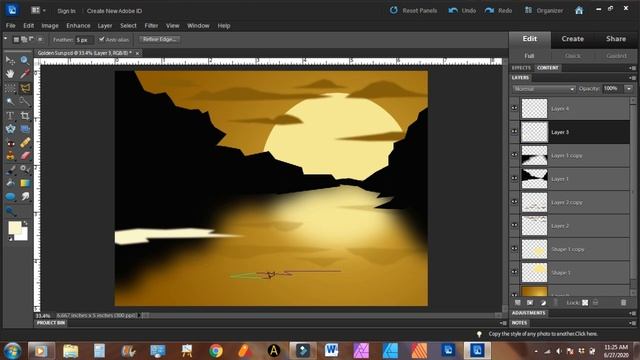Select the Eyedropper tool
The image size is (640, 360).
pos(25,74)
